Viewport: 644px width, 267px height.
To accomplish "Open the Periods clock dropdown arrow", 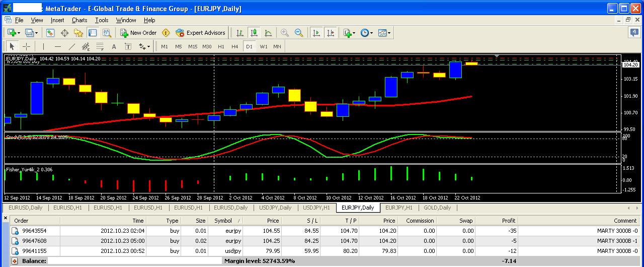I will pyautogui.click(x=371, y=33).
